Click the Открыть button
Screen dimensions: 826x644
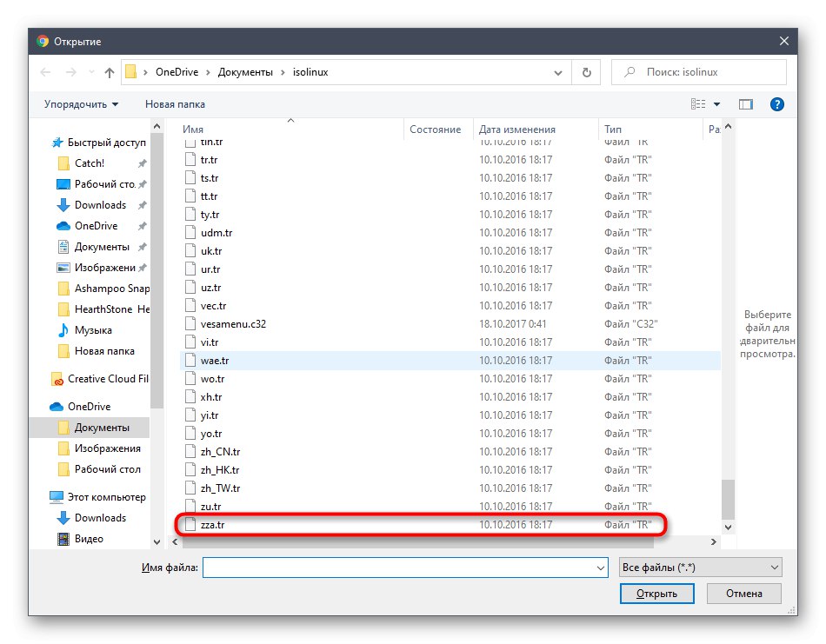click(657, 594)
